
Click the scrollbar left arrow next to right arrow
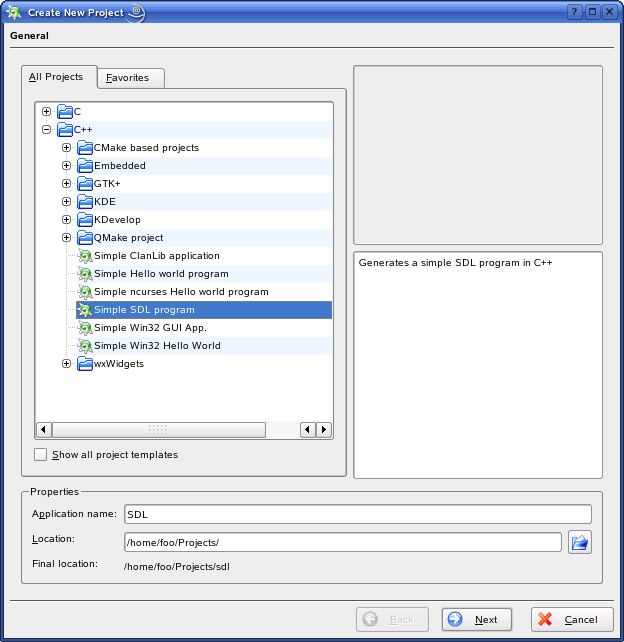(307, 430)
